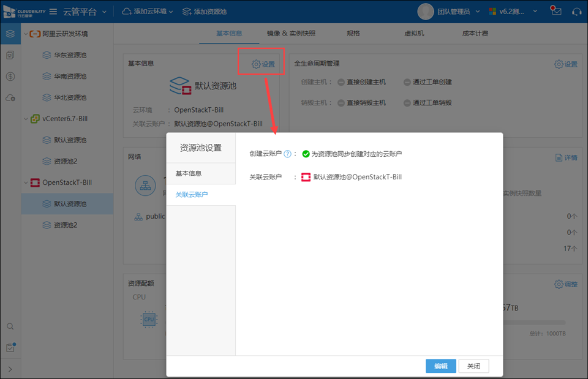Image resolution: width=588 pixels, height=379 pixels.
Task: Click the 关闭 button in dialog
Action: click(473, 366)
